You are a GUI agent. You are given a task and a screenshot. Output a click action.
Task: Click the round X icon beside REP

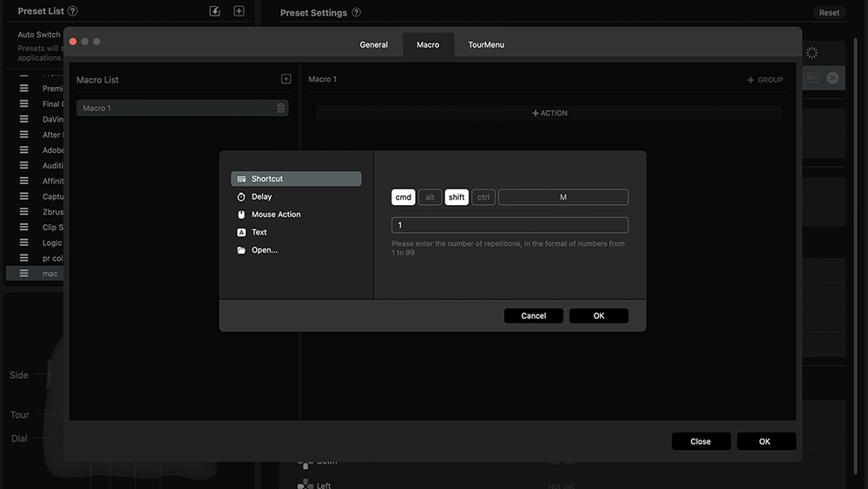[x=832, y=78]
